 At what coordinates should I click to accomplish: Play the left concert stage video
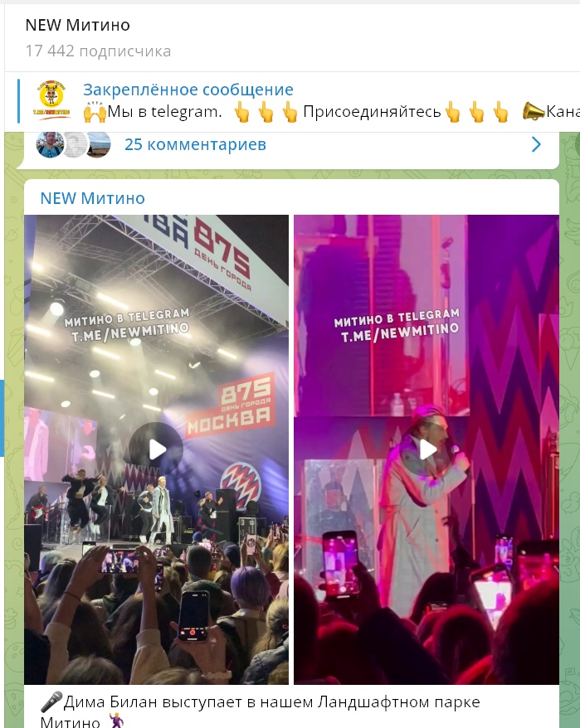pyautogui.click(x=156, y=449)
